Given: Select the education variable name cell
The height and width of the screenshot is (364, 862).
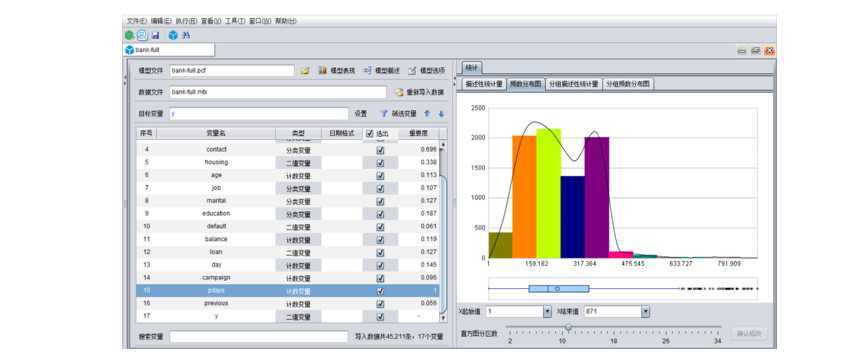Looking at the screenshot, I should 216,214.
